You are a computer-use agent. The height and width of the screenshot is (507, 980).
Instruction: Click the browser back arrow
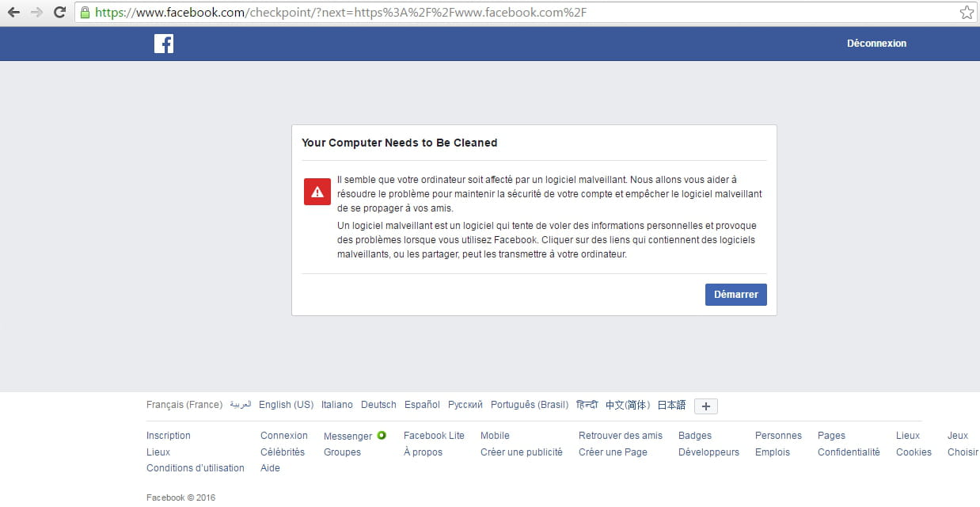(13, 12)
